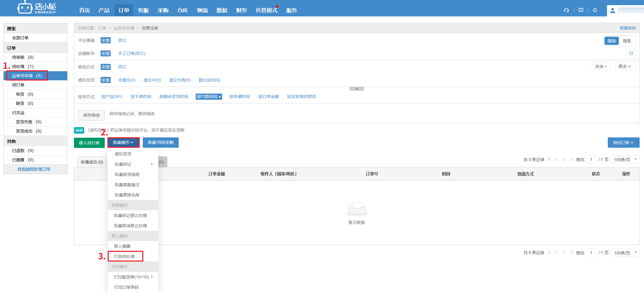Click the 移入待打单 button
Image resolution: width=644 pixels, height=292 pixels.
tap(89, 143)
